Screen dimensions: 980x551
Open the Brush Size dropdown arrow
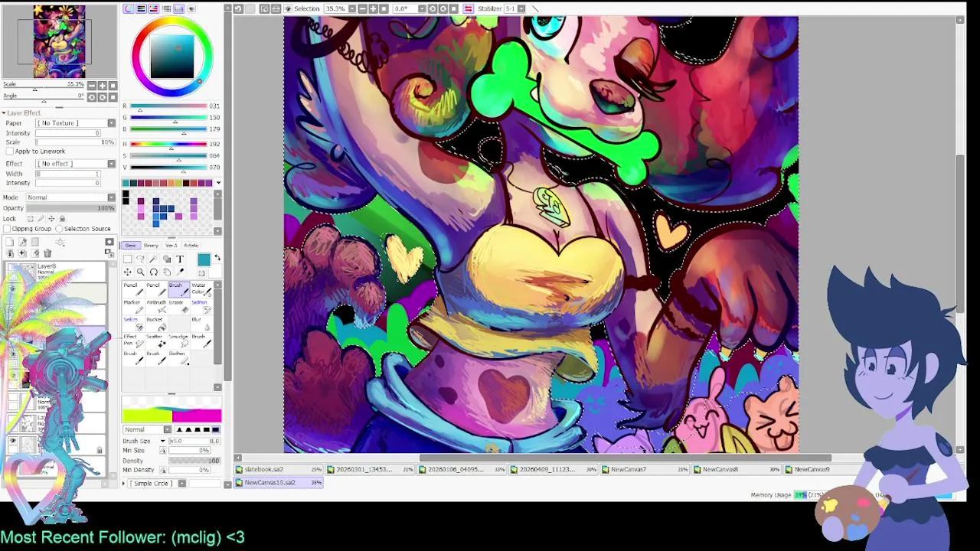[x=163, y=441]
